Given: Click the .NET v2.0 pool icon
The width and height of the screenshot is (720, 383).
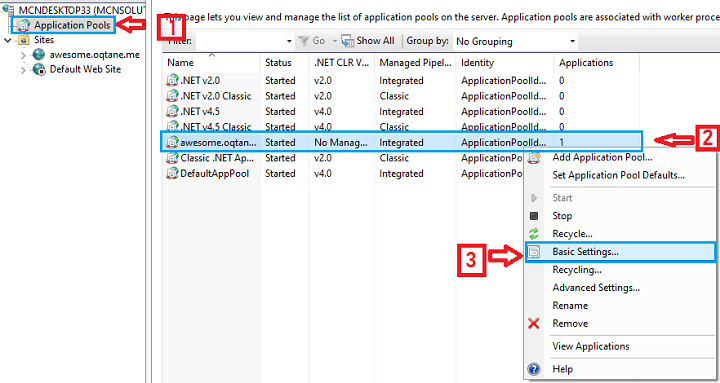Looking at the screenshot, I should 172,81.
